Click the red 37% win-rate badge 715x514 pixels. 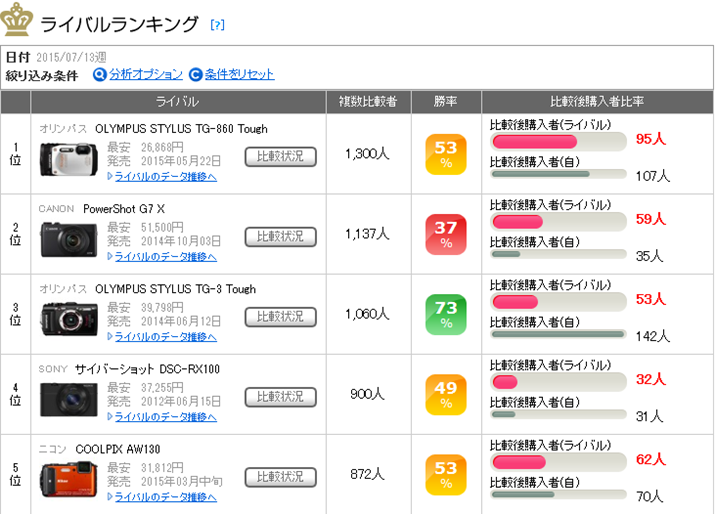[446, 234]
